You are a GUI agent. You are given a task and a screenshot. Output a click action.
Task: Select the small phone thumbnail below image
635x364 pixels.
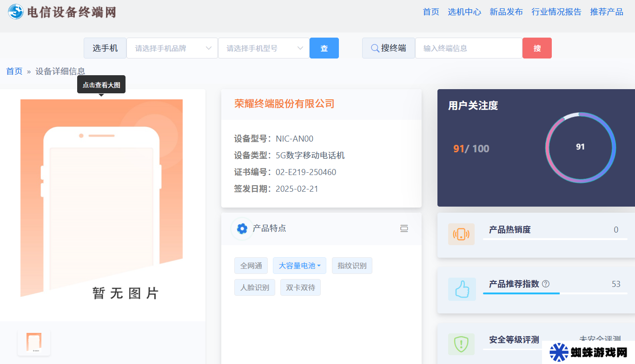point(34,343)
